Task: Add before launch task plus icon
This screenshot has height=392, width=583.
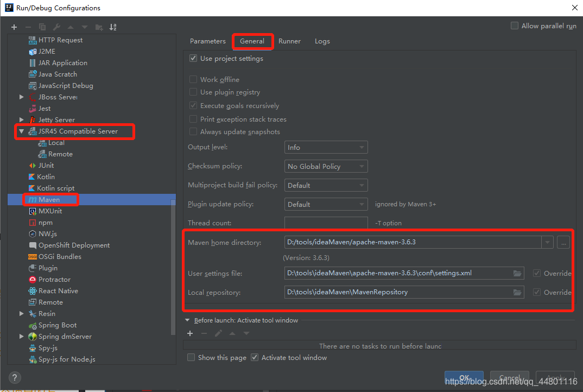Action: click(x=190, y=333)
